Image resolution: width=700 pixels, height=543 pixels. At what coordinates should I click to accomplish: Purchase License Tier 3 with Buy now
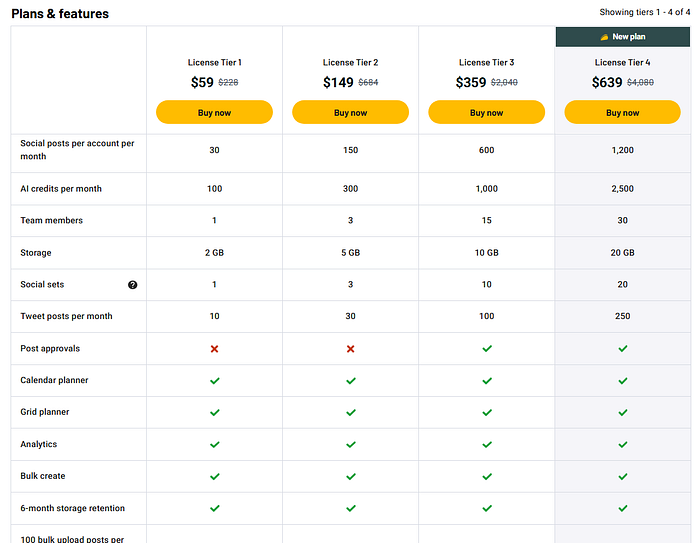(x=487, y=112)
